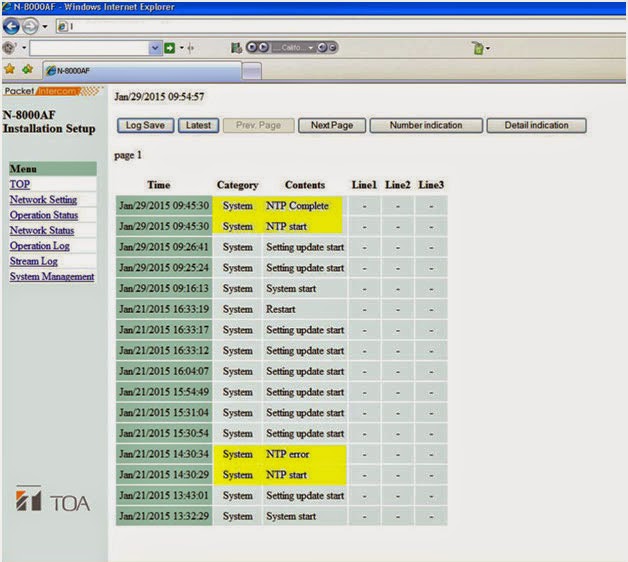
Task: Expand the toolbar search box dropdown
Action: click(x=155, y=48)
